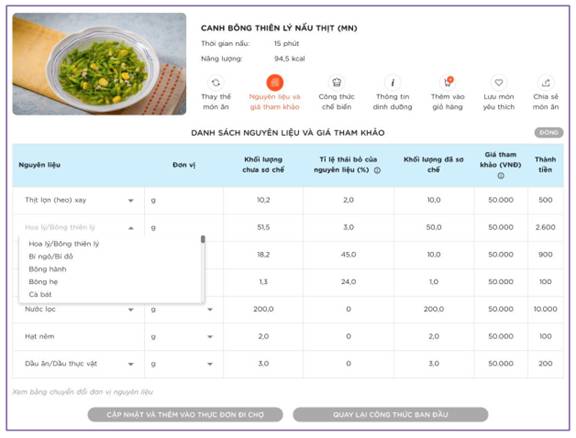Expand the Dầu ăn/Dầu thực vật ingredient dropdown
576x438 pixels.
pyautogui.click(x=131, y=364)
